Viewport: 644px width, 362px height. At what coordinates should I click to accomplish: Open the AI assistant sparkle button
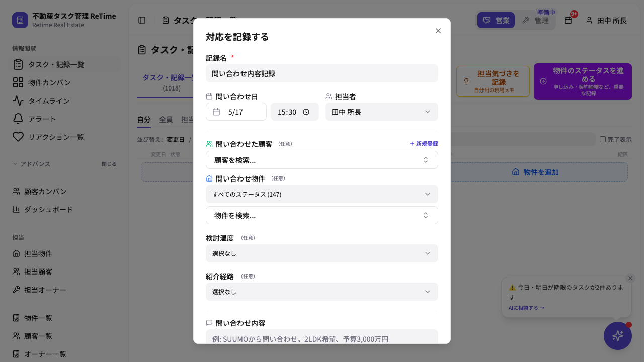tap(618, 336)
